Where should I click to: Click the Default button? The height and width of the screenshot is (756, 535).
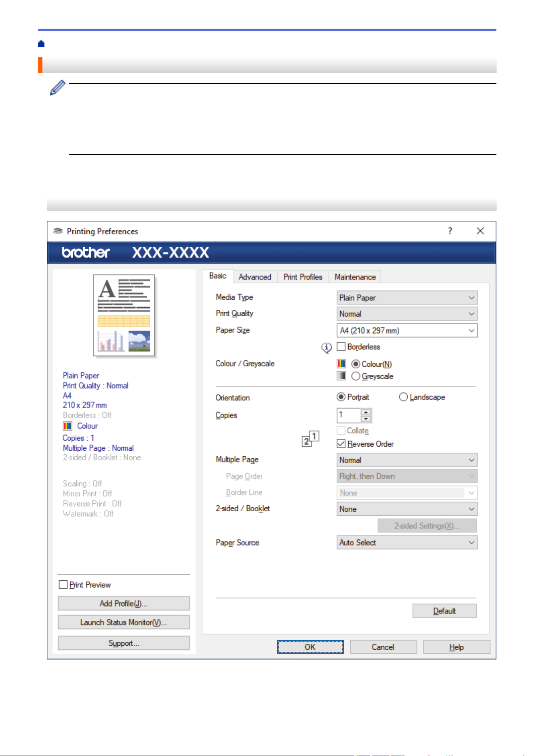444,611
